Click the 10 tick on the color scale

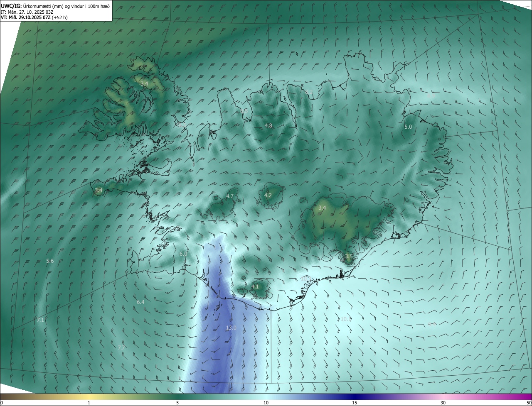pyautogui.click(x=266, y=403)
